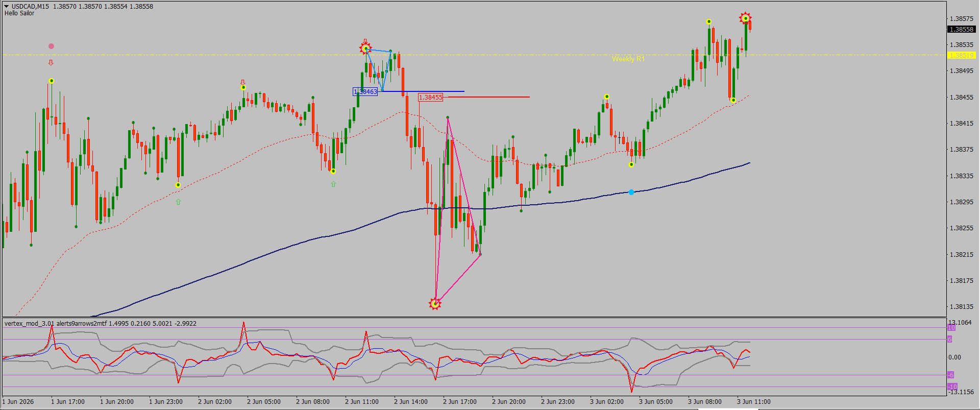Click the green up arrow near 2 Jun 08:00
The image size is (980, 410).
333,184
